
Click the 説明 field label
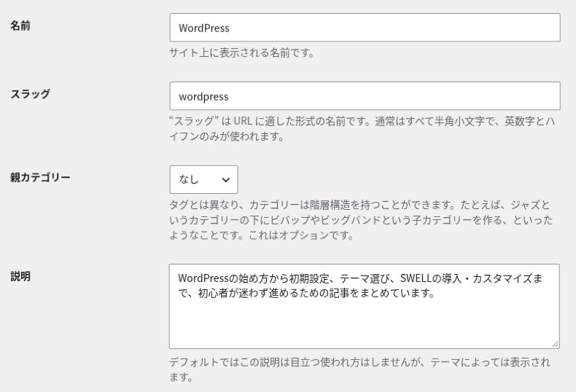[x=20, y=276]
